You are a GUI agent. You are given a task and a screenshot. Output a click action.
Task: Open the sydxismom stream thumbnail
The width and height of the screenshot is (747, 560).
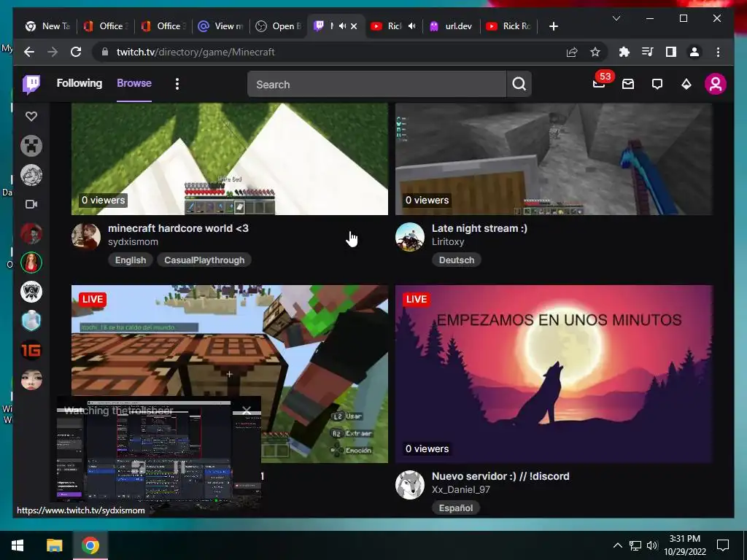pyautogui.click(x=230, y=159)
